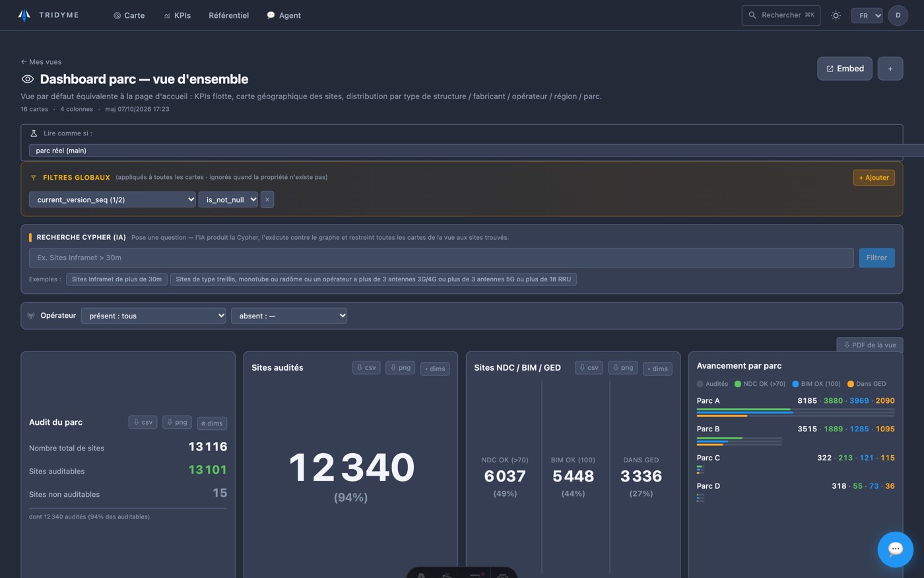The height and width of the screenshot is (578, 924).
Task: Export Sites NDC / BIM / GED as png
Action: pyautogui.click(x=623, y=368)
